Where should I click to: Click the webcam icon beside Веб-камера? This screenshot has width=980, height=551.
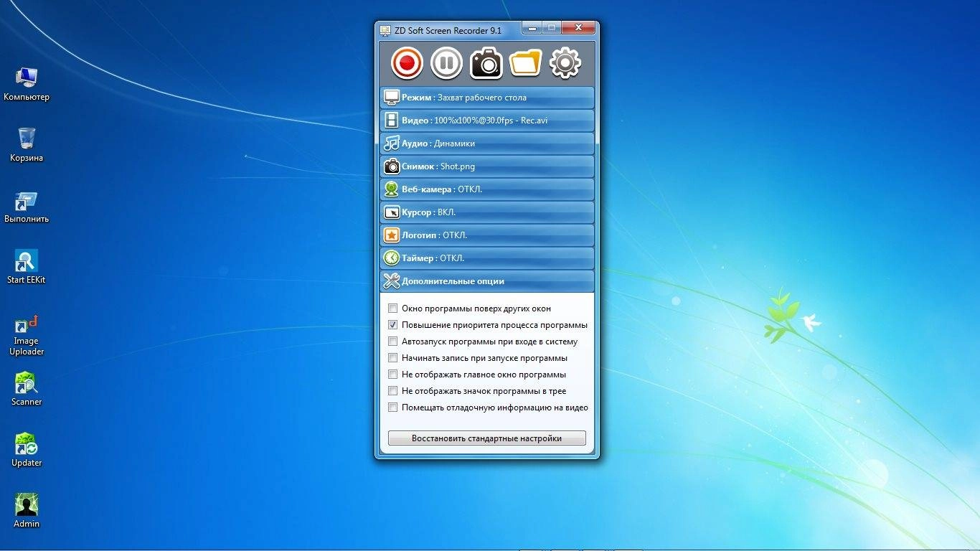392,189
